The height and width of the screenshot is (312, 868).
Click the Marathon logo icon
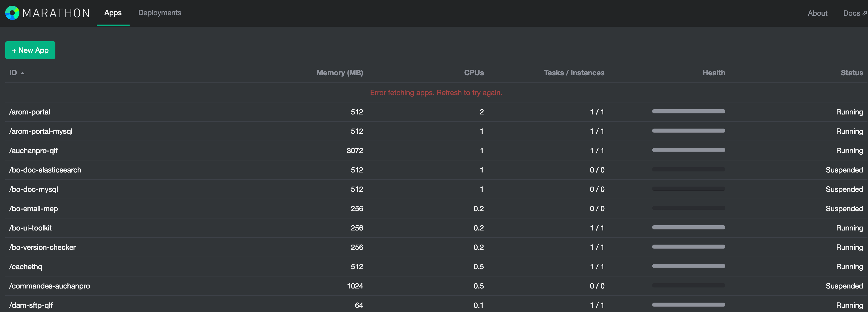tap(12, 13)
